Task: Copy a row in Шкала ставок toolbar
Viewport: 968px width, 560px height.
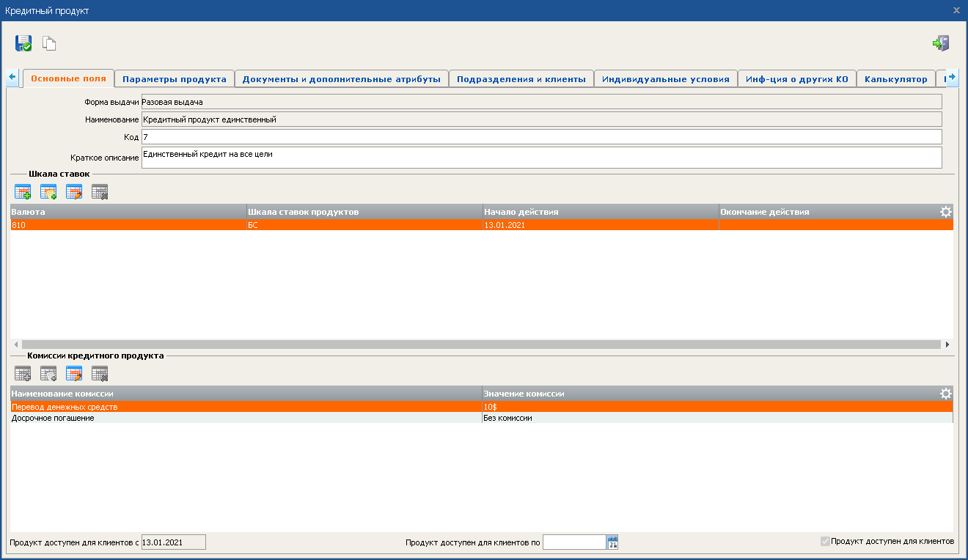Action: (x=48, y=192)
